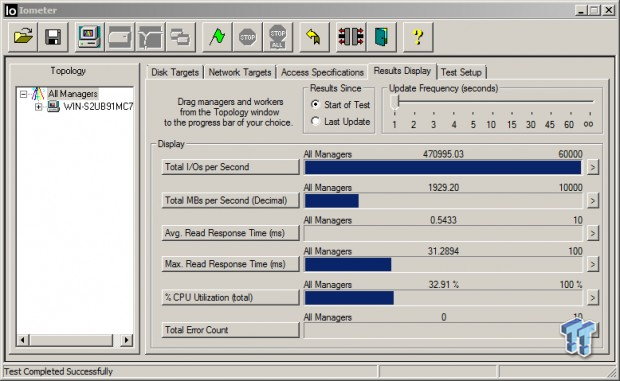Click the 1929.20 MBs value
Image resolution: width=620 pixels, height=381 pixels.
[443, 188]
